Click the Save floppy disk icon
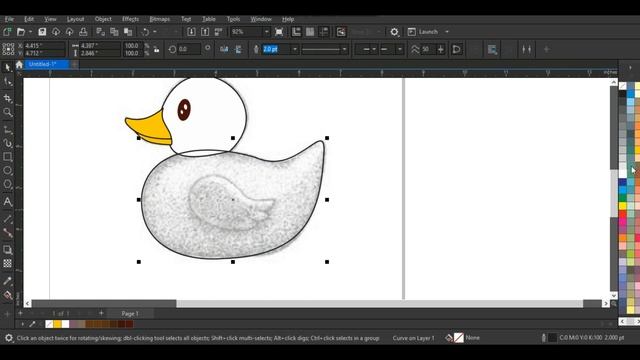Viewport: 640px width, 360px height. click(x=42, y=32)
